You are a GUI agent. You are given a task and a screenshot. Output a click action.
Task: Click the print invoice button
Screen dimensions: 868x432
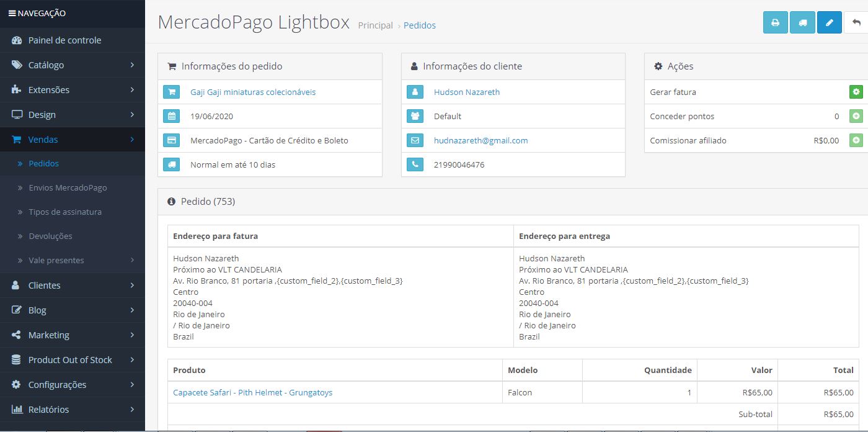pos(775,22)
